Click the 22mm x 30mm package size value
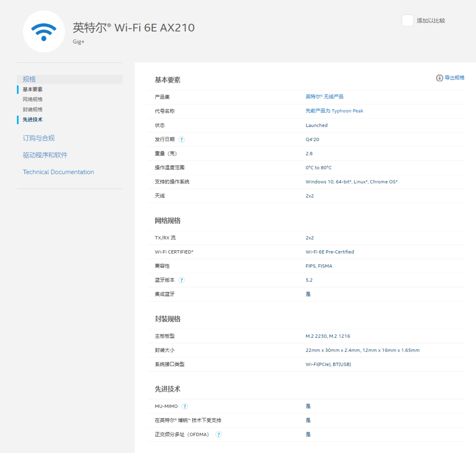 pyautogui.click(x=362, y=350)
